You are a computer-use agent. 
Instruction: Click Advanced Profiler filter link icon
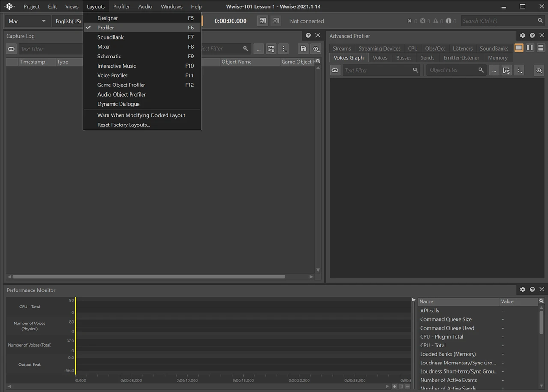pos(335,70)
